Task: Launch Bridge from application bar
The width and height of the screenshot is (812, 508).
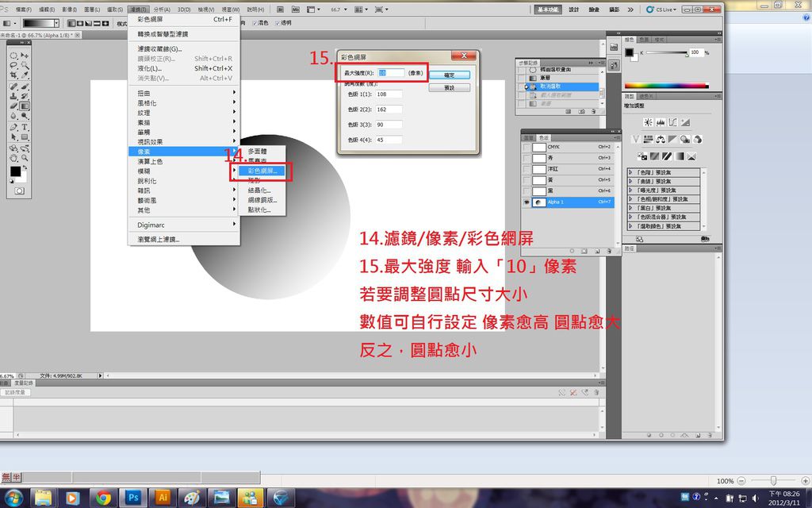Action: (x=280, y=10)
